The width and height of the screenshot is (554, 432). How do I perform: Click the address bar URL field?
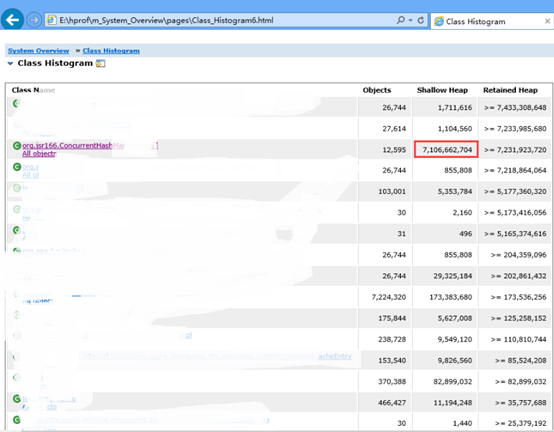coord(226,20)
